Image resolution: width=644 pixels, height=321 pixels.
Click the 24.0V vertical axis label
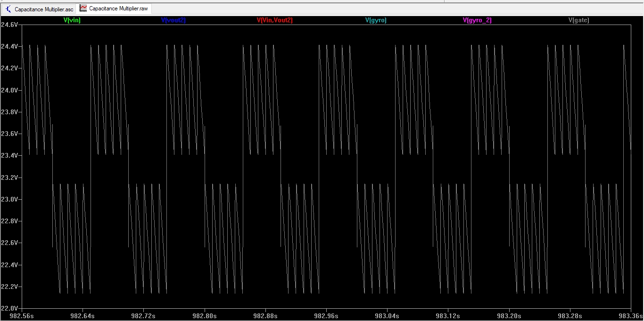[9, 90]
